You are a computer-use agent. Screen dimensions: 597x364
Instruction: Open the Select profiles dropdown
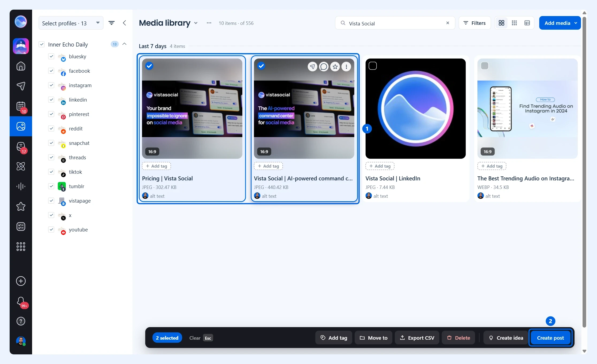(71, 23)
